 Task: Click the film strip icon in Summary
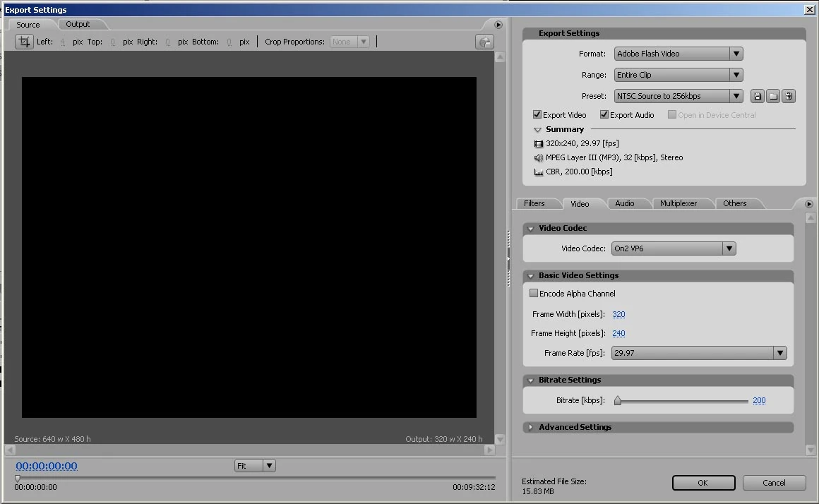pyautogui.click(x=539, y=144)
